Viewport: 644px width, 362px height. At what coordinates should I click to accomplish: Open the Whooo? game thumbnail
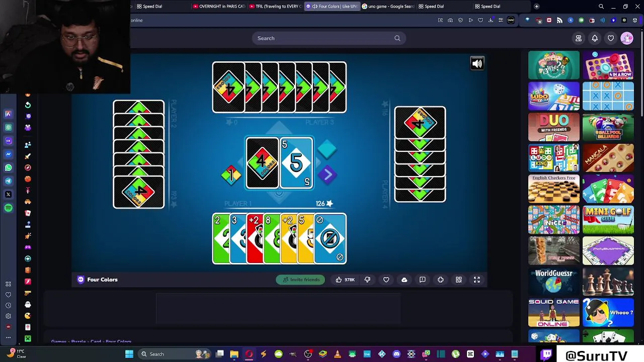pyautogui.click(x=608, y=313)
